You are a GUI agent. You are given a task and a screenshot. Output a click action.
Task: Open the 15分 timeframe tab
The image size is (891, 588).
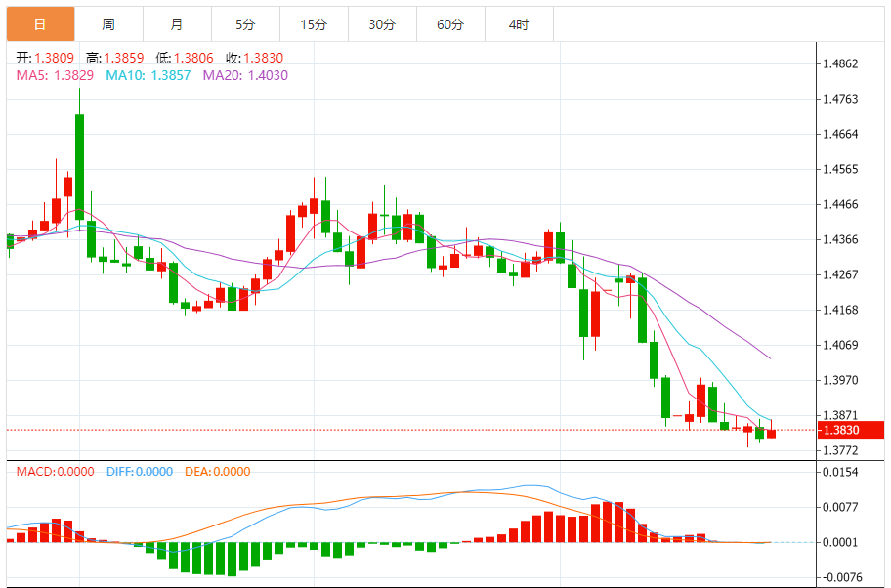point(314,24)
